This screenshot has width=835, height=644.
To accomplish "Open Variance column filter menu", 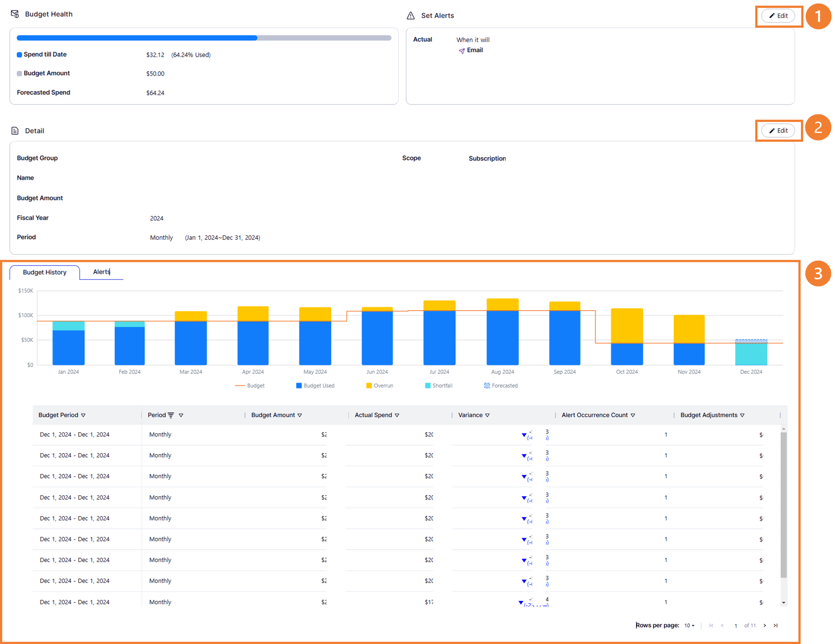I will [x=487, y=415].
